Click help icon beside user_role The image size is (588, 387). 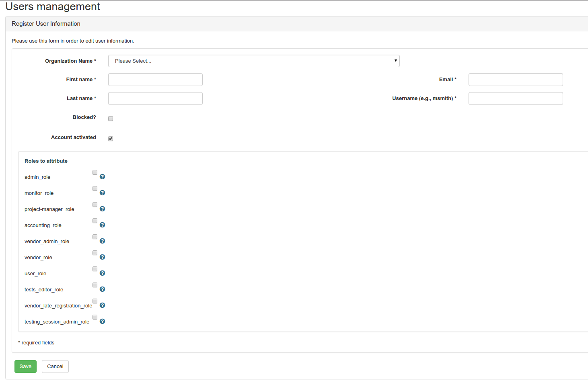[x=103, y=273]
